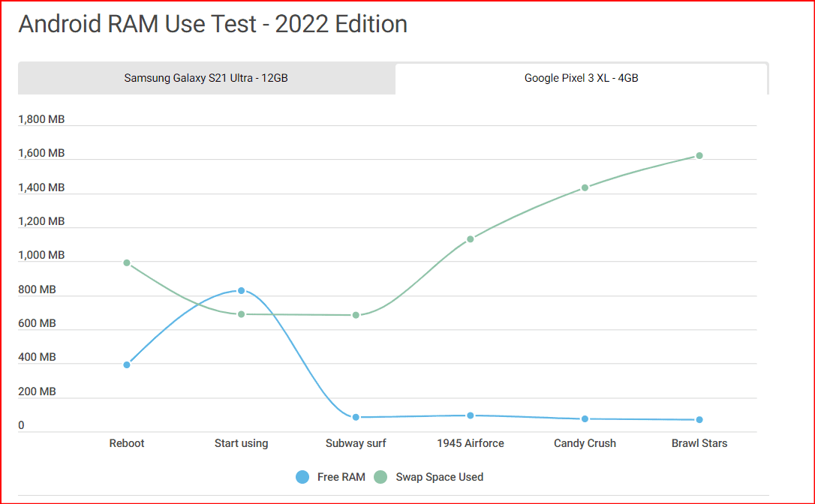The width and height of the screenshot is (815, 504).
Task: Click Free RAM data point at Reboot
Action: [127, 365]
